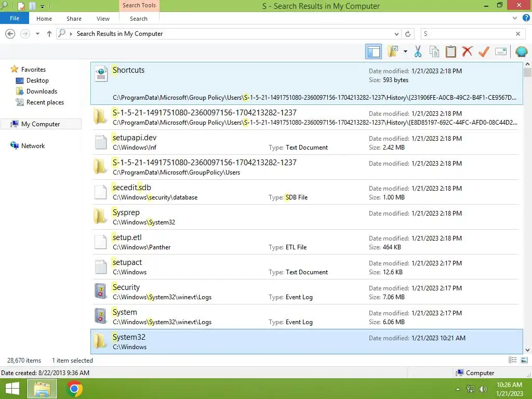
Task: Click the volume speaker tray icon
Action: (x=483, y=389)
